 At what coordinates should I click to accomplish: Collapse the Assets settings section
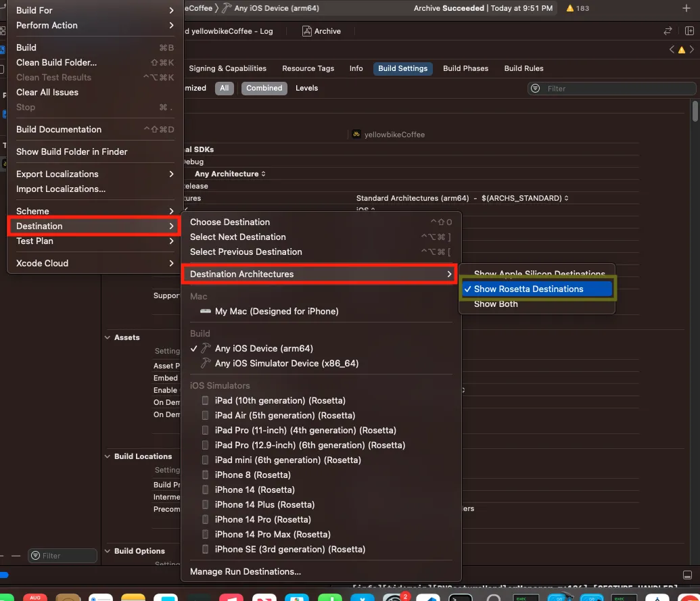point(108,337)
